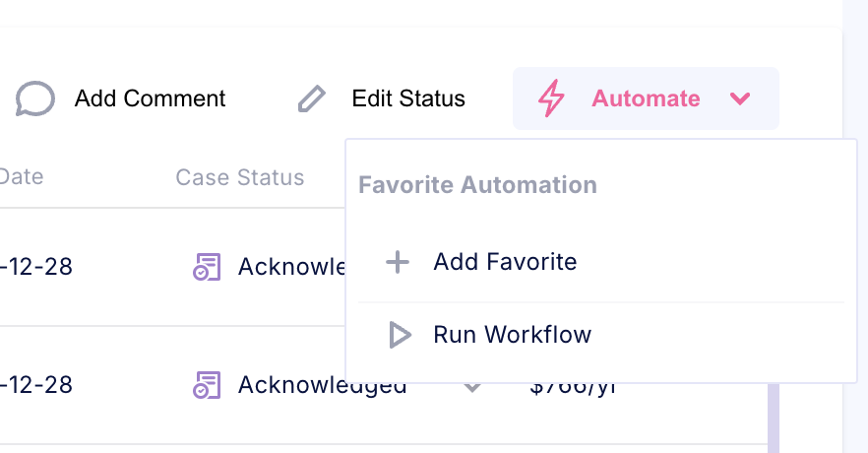Click the Add Comment speech bubble icon

35,98
